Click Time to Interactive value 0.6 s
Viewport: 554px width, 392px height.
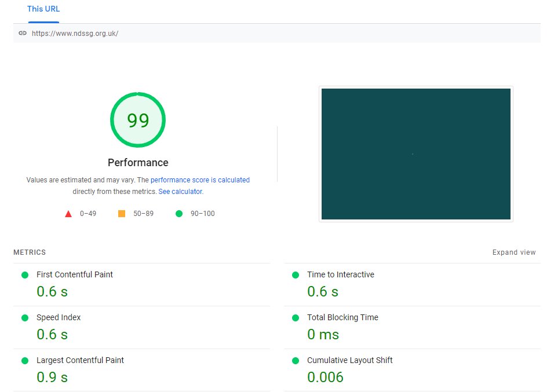[323, 292]
